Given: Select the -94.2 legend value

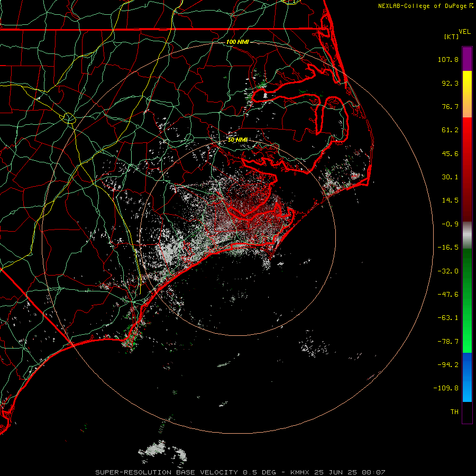Looking at the screenshot, I should [448, 364].
